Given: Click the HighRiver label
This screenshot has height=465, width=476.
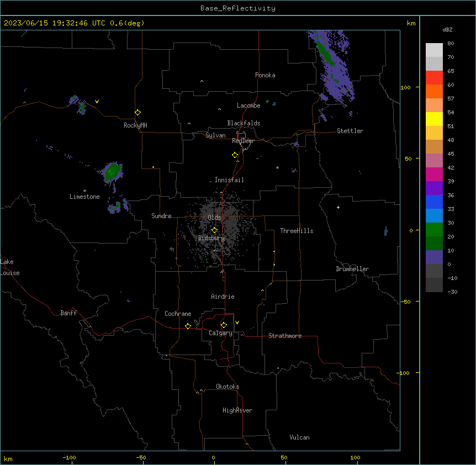Looking at the screenshot, I should pos(237,410).
